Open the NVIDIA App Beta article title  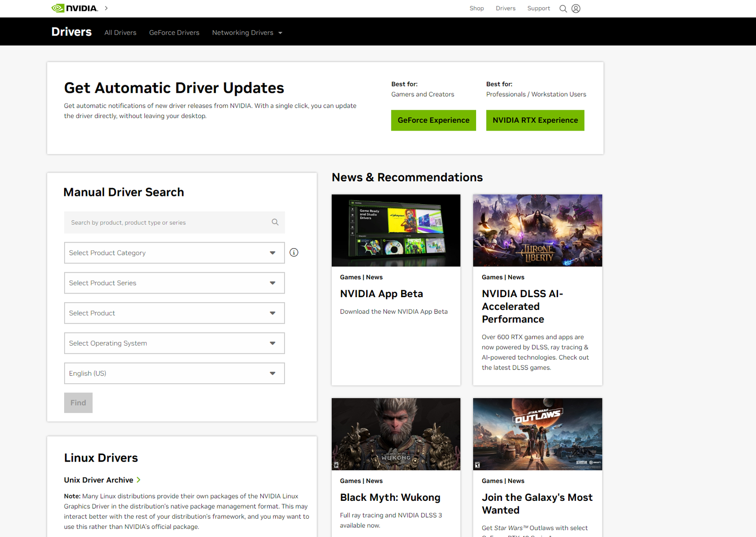pos(381,294)
